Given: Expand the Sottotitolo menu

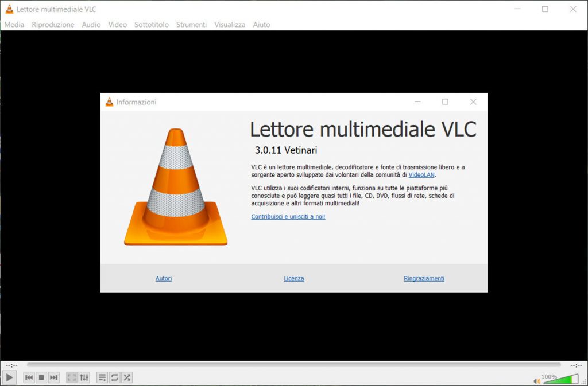Looking at the screenshot, I should [x=152, y=25].
